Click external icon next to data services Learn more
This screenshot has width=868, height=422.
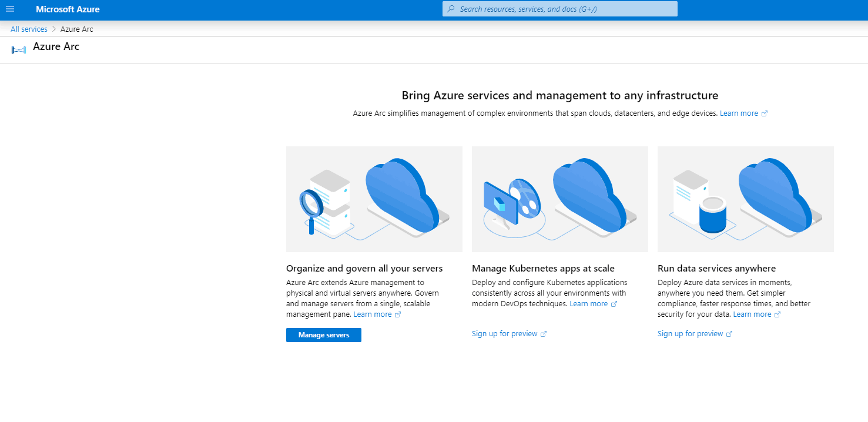(x=777, y=314)
